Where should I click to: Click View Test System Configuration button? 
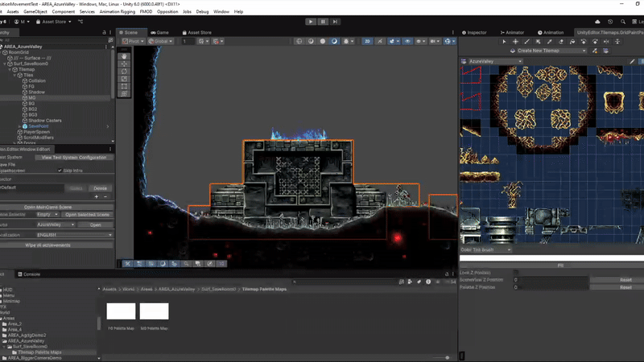coord(74,158)
